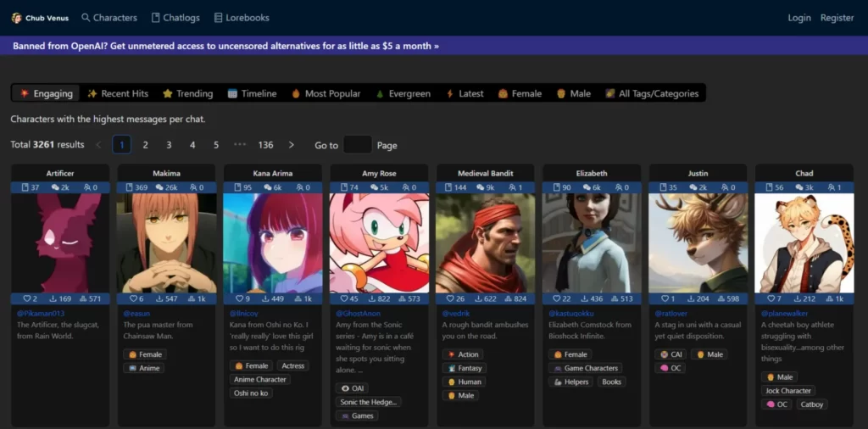Screen dimensions: 868x429
Task: Click the Fantasy tag on Medieval Bandit
Action: (465, 368)
